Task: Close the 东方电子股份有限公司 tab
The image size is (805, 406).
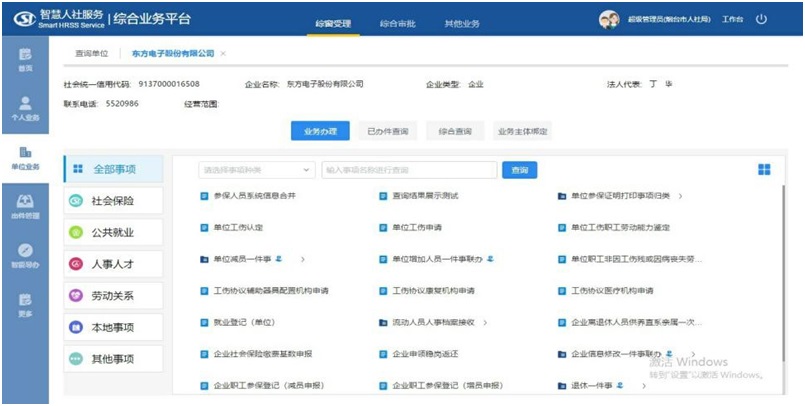Action: click(x=223, y=53)
